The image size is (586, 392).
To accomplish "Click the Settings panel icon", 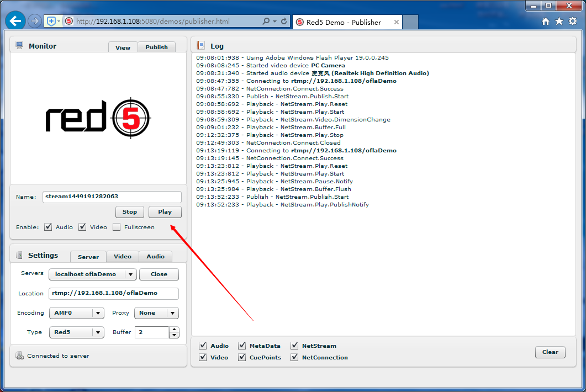I will 19,255.
